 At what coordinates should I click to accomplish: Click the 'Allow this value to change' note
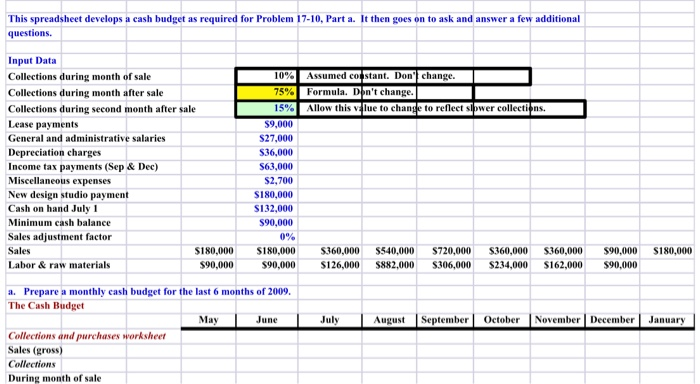tap(425, 108)
